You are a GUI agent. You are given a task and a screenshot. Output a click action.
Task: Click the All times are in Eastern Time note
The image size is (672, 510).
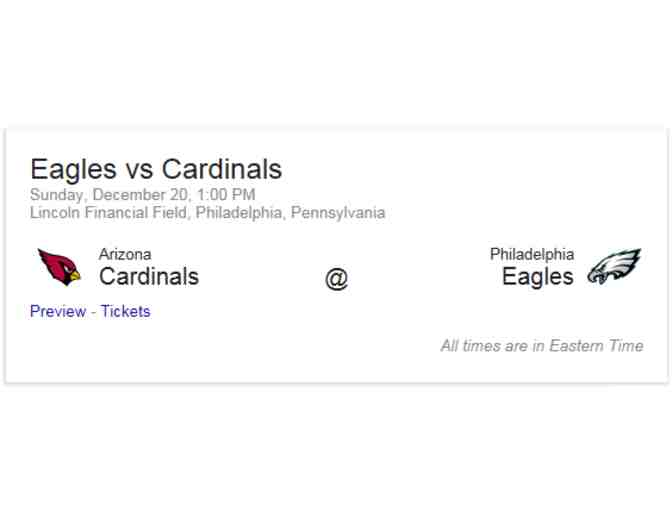(x=542, y=346)
